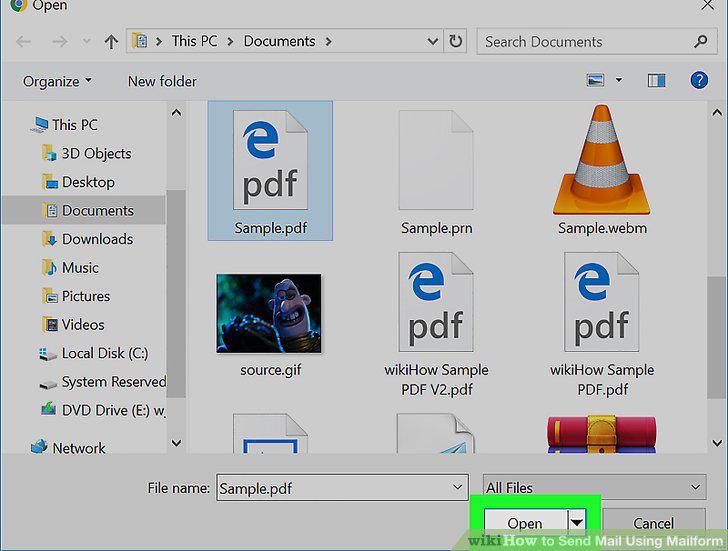Click the Downloads arrow folder icon
Screen dimensions: 728x551
(x=50, y=239)
